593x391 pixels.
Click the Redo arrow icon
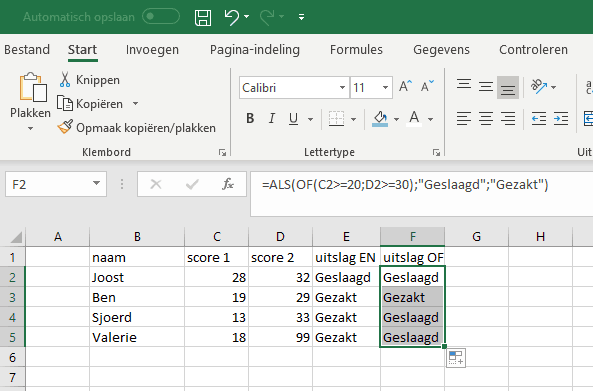(x=267, y=17)
